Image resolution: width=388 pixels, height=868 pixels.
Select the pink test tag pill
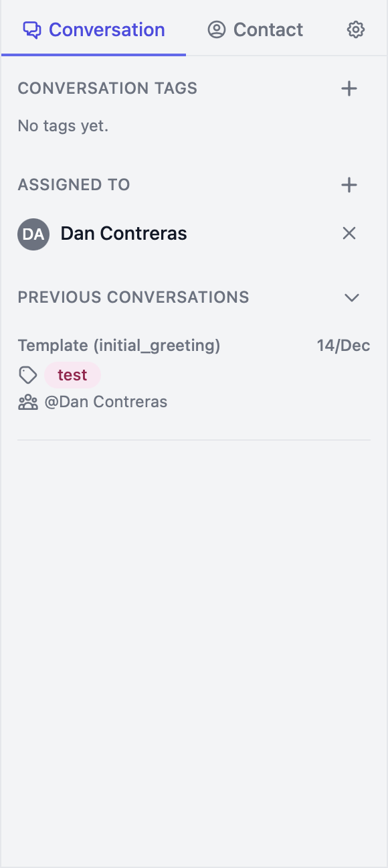click(x=72, y=375)
